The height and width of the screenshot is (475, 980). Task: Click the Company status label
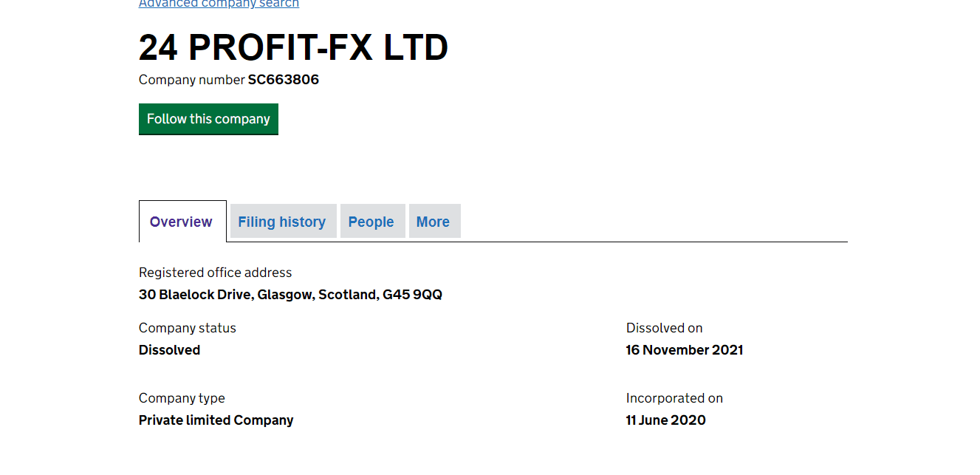[x=188, y=328]
